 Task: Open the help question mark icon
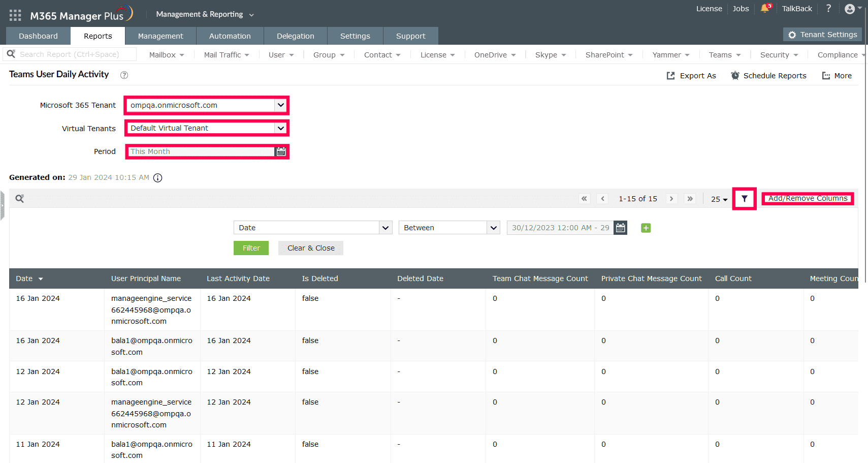(828, 8)
